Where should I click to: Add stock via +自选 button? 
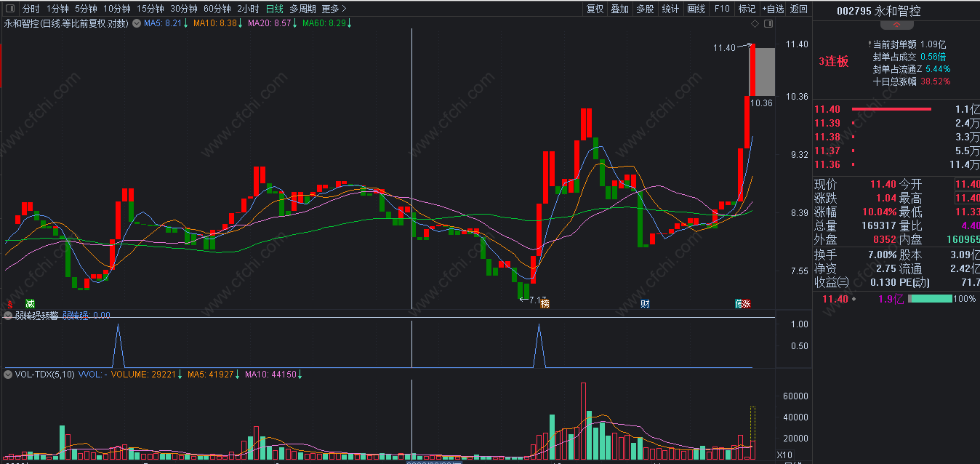click(x=773, y=9)
